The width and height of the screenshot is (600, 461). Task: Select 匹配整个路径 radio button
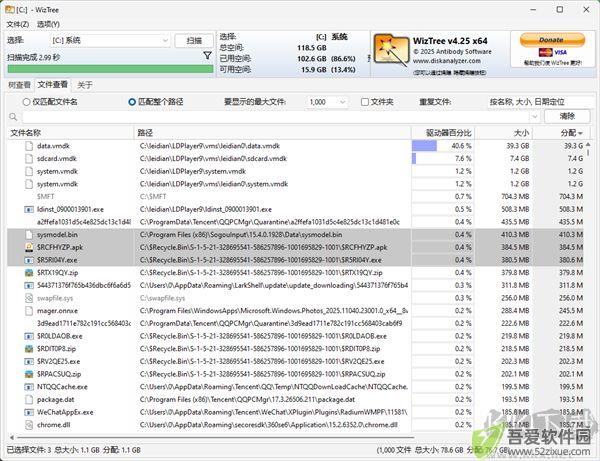(x=132, y=102)
